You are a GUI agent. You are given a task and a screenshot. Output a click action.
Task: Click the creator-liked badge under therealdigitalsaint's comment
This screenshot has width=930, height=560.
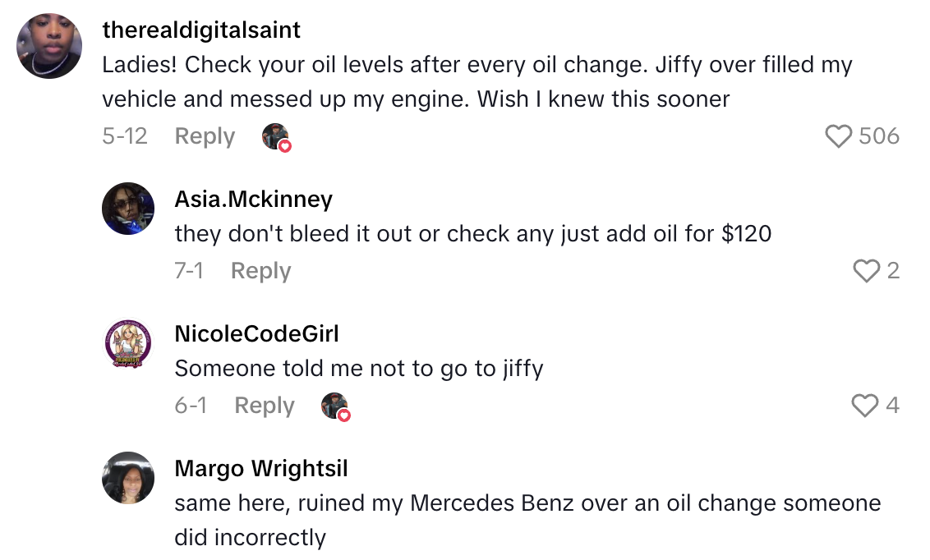coord(275,136)
